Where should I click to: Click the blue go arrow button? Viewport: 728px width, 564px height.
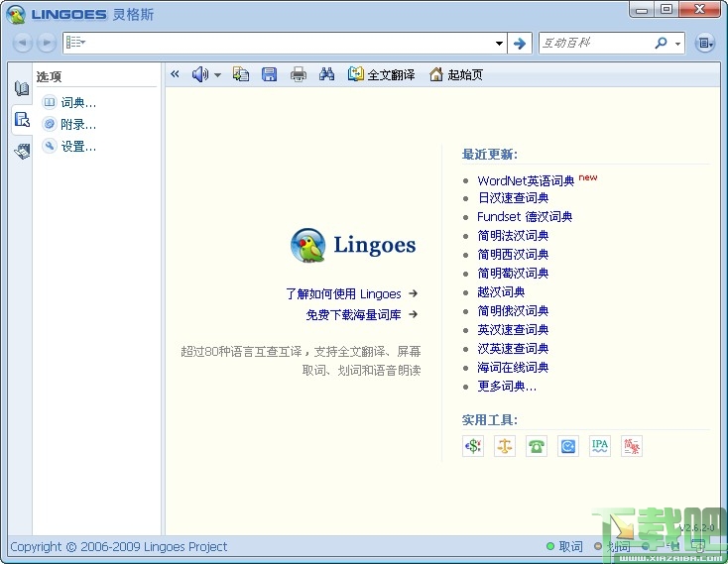[x=520, y=44]
